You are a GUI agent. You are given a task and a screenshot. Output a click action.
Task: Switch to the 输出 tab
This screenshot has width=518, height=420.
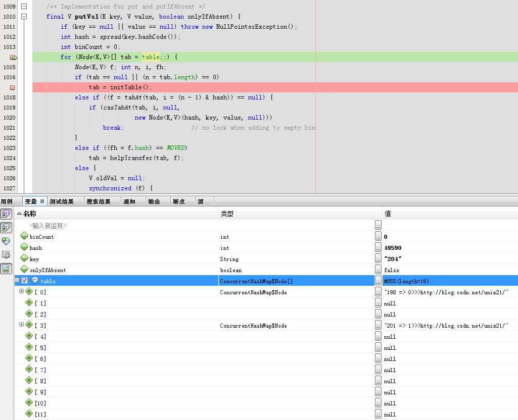tap(154, 201)
